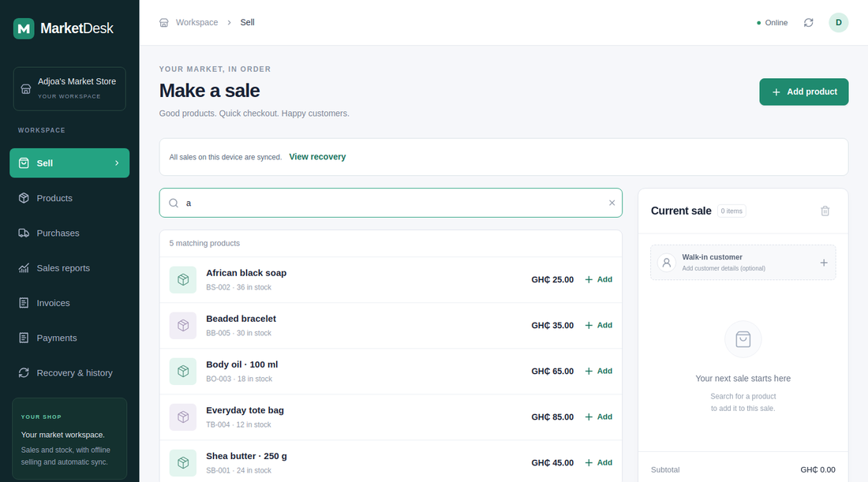Open the user avatar D menu
Screen dimensions: 868x482
pyautogui.click(x=838, y=23)
